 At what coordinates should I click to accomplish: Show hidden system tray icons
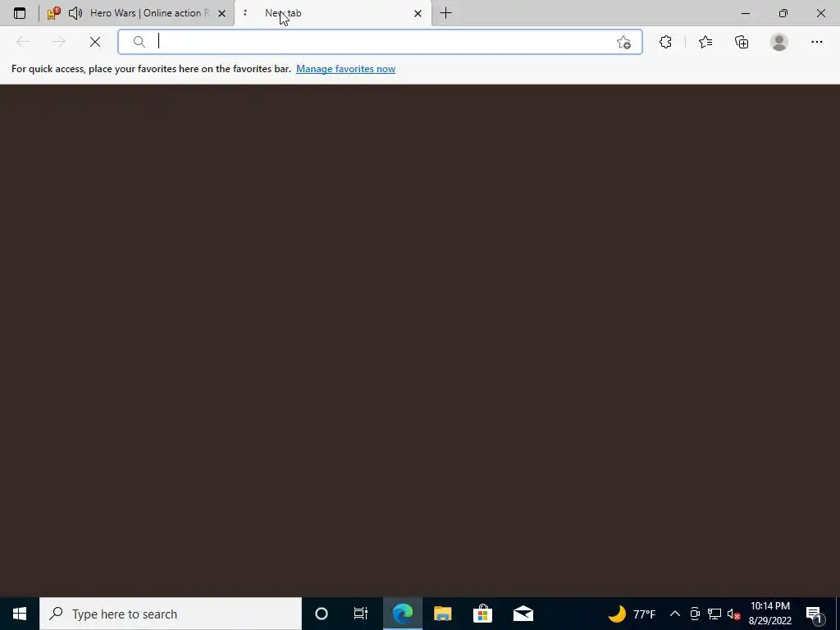click(x=675, y=614)
